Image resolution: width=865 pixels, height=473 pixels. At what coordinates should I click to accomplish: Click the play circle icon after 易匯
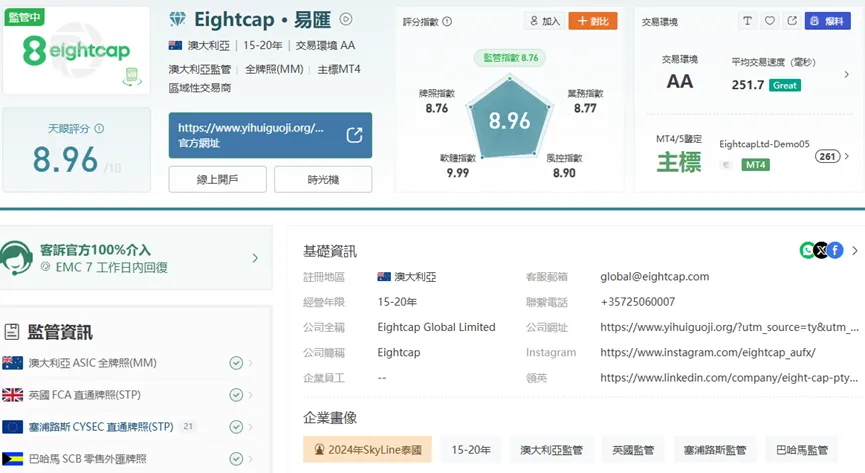[346, 19]
